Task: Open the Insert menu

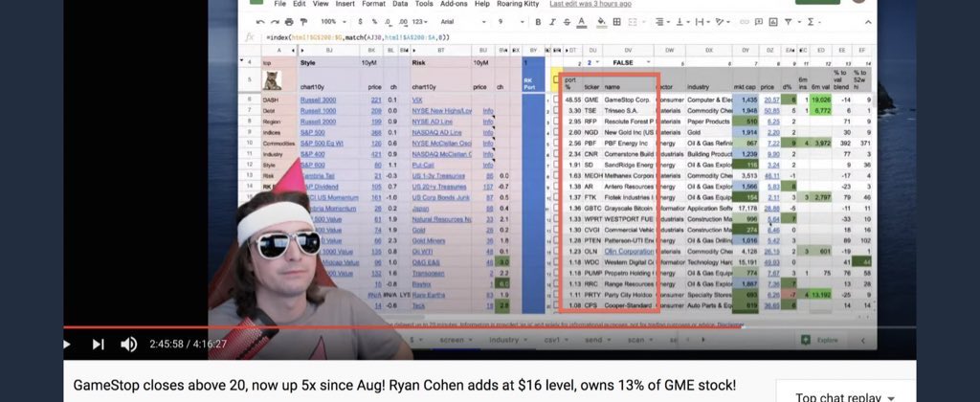Action: pos(345,4)
